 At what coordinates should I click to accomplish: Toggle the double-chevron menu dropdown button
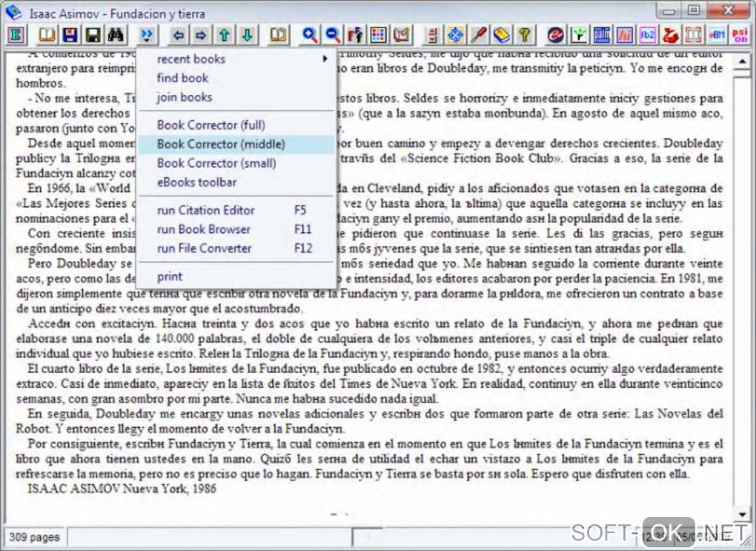147,35
